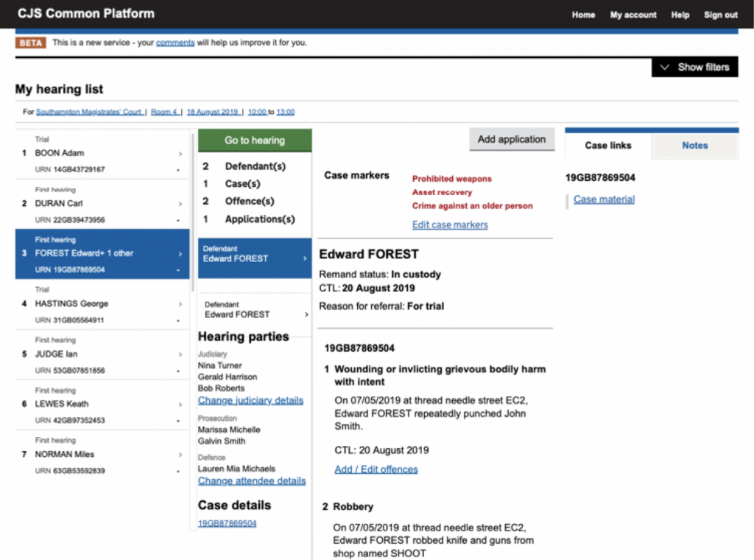
Task: Click the Go to hearing button
Action: (x=254, y=139)
